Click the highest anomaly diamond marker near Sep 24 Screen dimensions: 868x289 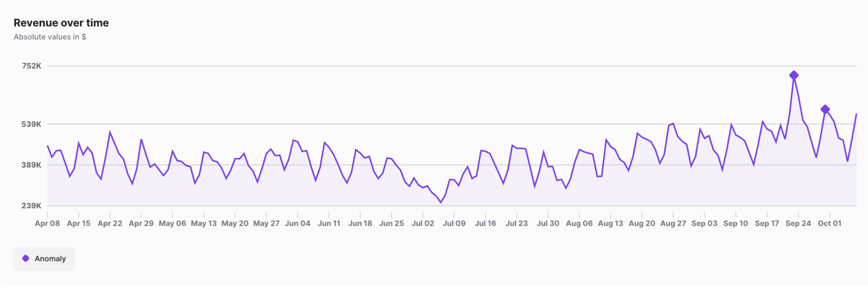794,75
